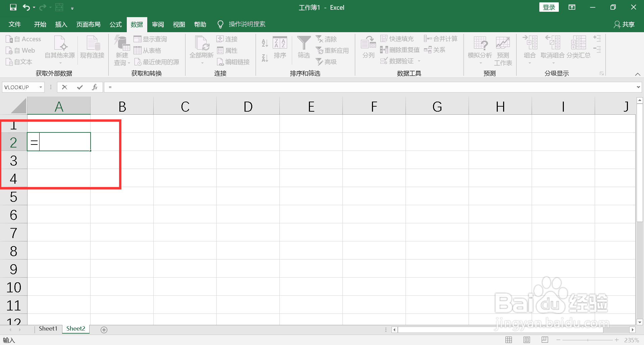This screenshot has width=644, height=345.
Task: Click the Enter checkmark in formula bar
Action: (x=80, y=87)
